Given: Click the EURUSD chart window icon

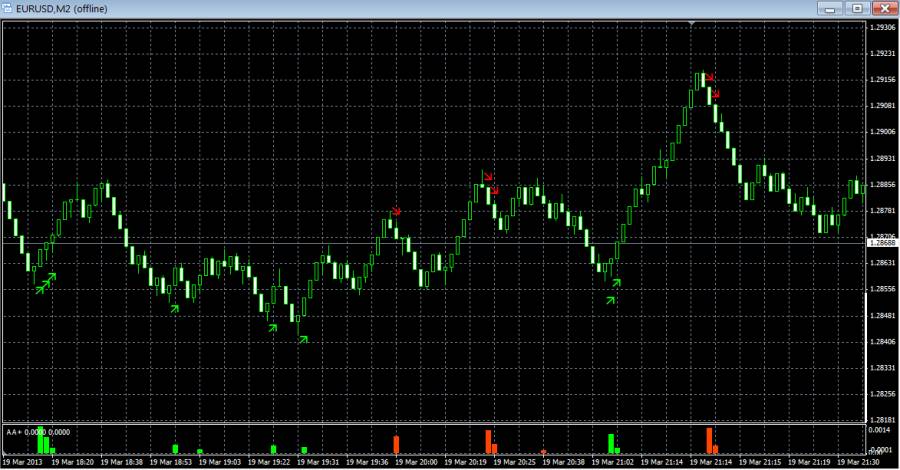Looking at the screenshot, I should (10, 8).
